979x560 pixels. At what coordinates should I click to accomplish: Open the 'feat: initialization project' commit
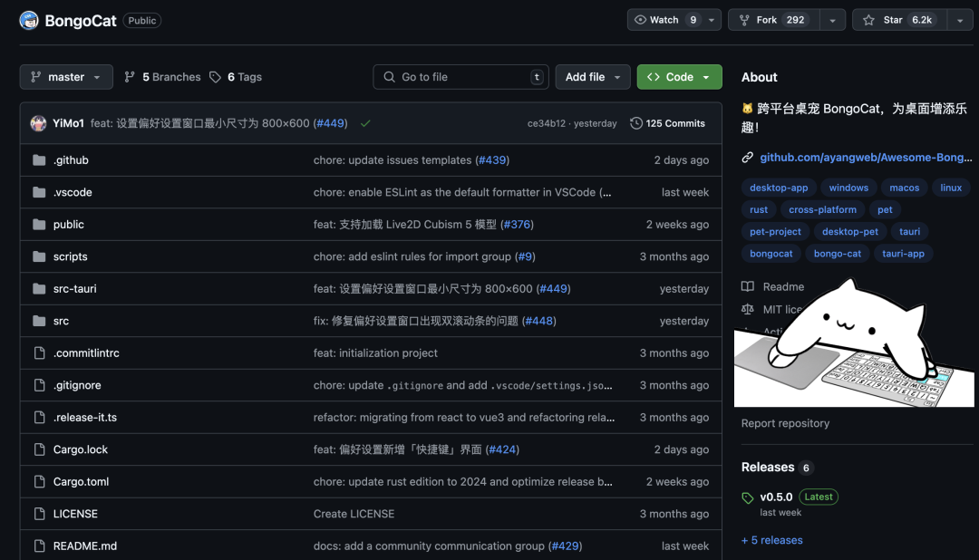375,353
